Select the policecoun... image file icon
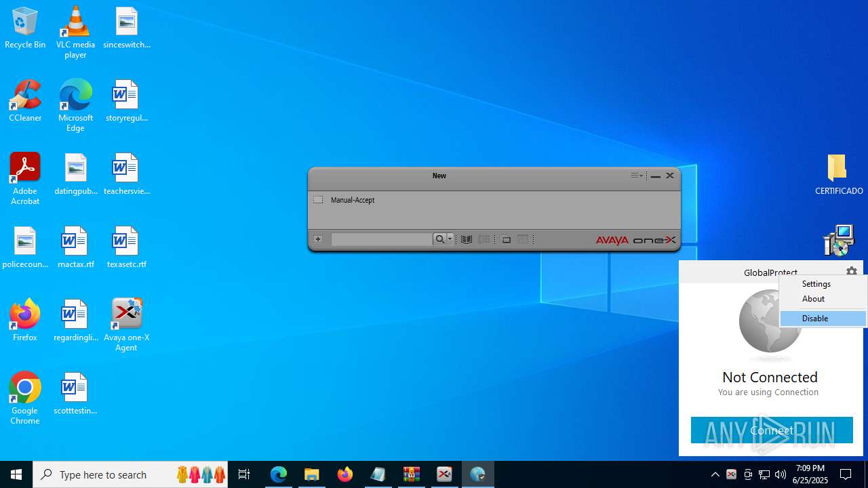 click(x=25, y=248)
